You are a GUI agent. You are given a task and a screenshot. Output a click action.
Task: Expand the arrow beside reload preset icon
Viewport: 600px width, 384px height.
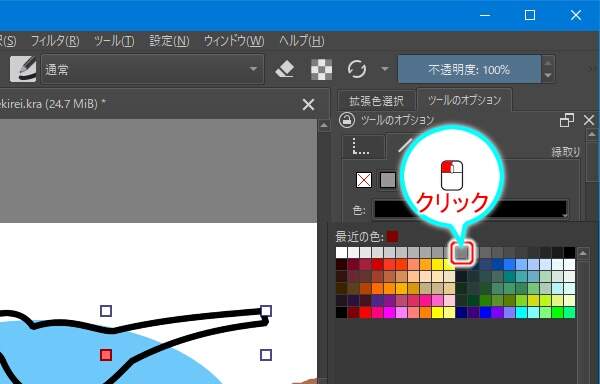click(x=385, y=69)
